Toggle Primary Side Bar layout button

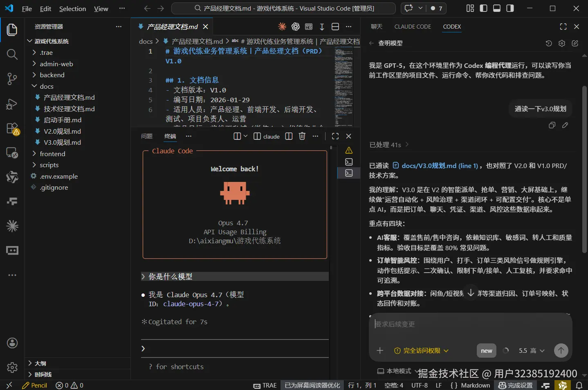pos(483,8)
